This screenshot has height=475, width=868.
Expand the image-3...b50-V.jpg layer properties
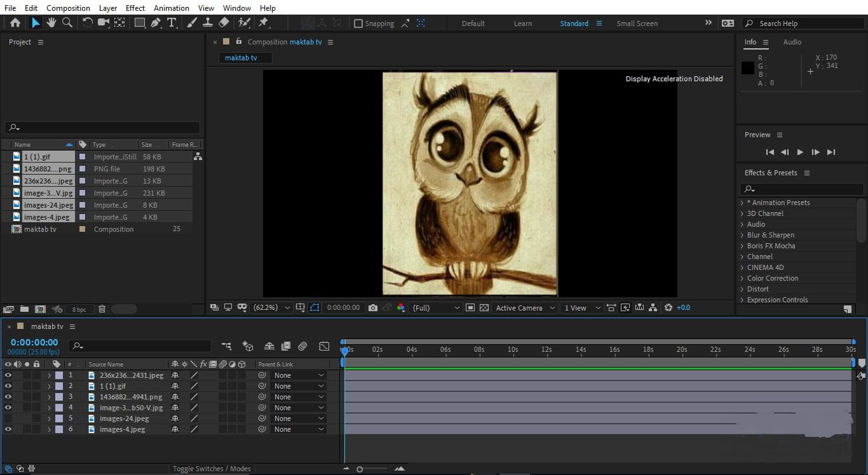tap(49, 408)
